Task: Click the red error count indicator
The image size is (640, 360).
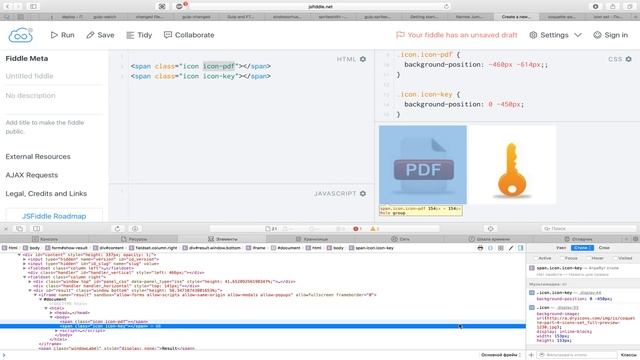Action: click(x=357, y=229)
